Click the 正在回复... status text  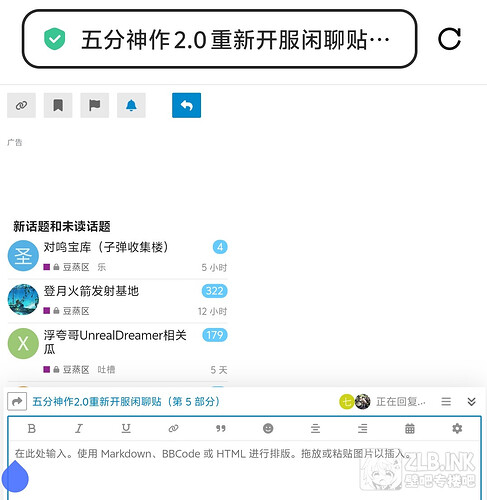pos(401,402)
